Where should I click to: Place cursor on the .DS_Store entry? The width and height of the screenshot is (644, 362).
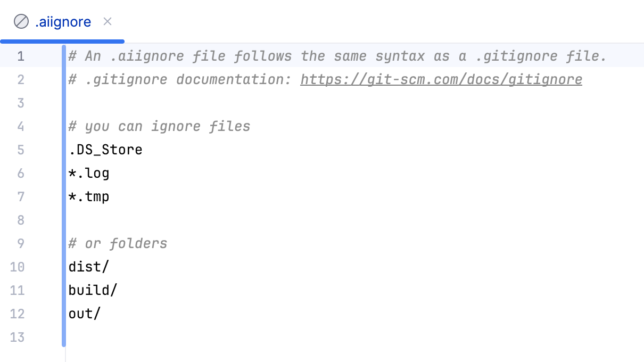(105, 150)
